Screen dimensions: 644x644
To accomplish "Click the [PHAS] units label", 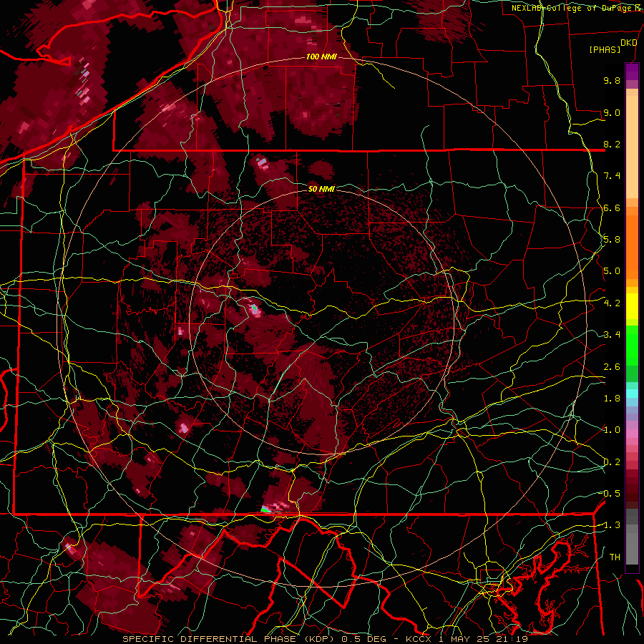I will [605, 49].
